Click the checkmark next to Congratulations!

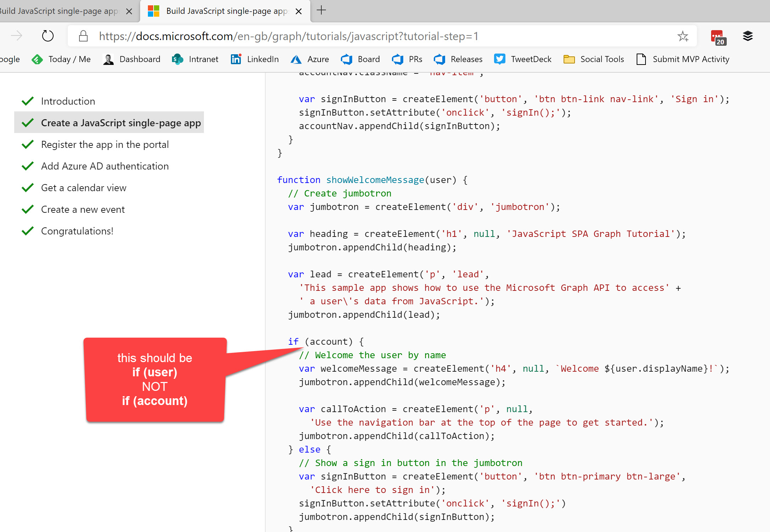28,231
